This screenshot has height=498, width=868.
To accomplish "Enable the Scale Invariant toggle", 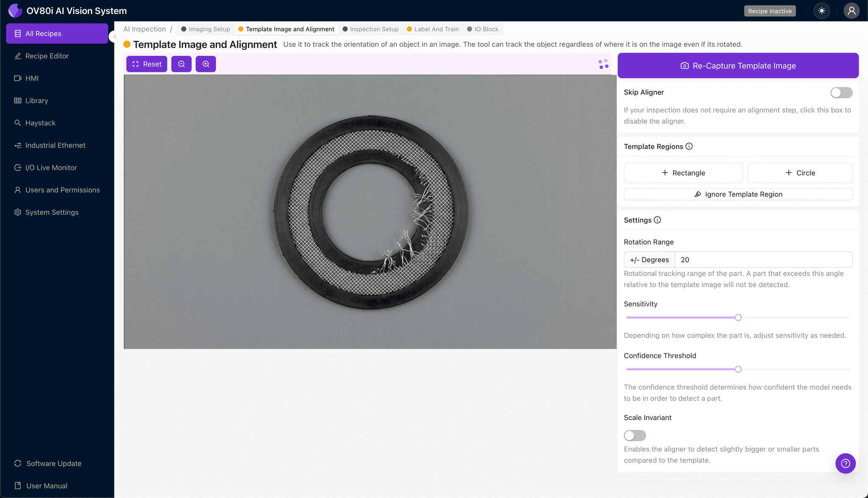I will (x=635, y=435).
